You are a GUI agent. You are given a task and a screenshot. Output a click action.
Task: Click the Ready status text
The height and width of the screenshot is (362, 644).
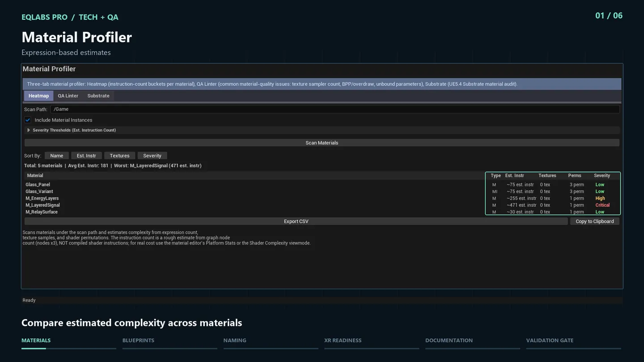coord(29,300)
